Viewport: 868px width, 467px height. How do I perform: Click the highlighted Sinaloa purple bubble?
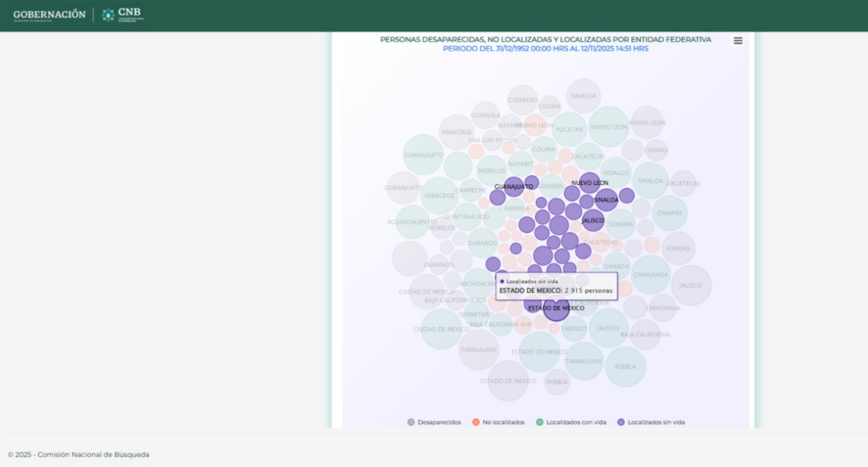point(606,200)
